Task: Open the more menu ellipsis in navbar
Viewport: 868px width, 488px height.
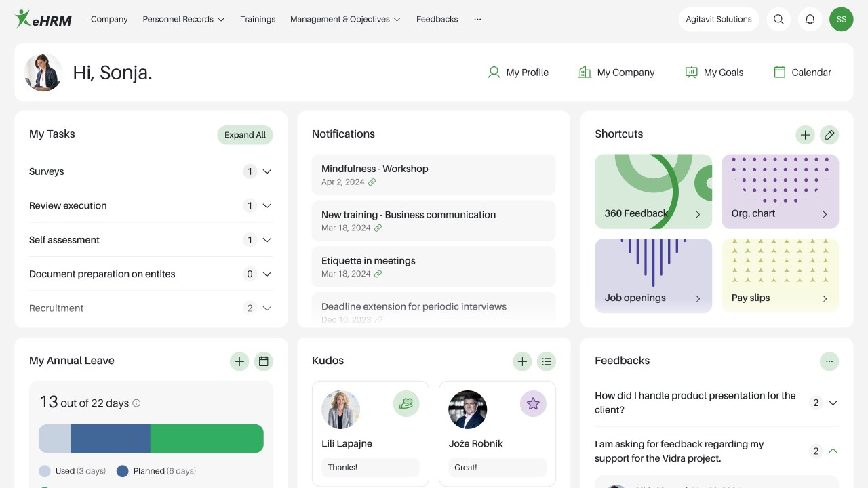Action: (x=478, y=19)
